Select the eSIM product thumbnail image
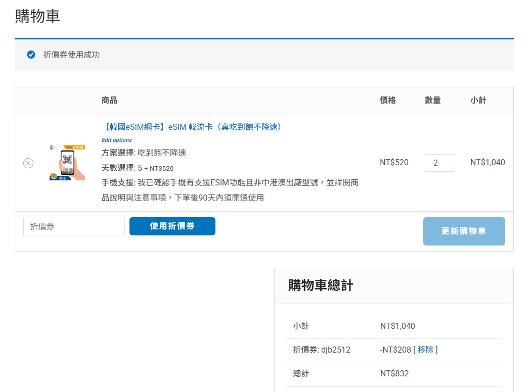Image resolution: width=532 pixels, height=392 pixels. (x=67, y=162)
